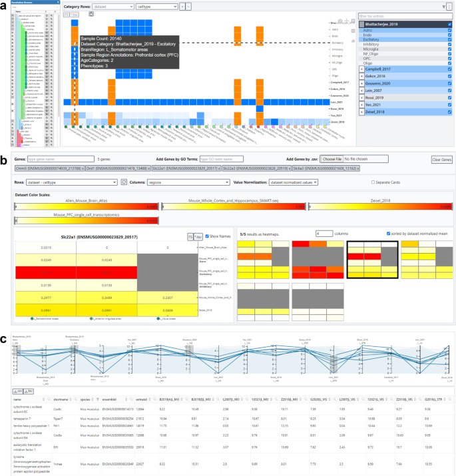This screenshot has height=476, width=456.
Task: Toggle Zeisel_2018 dataset checkbox
Action: pyautogui.click(x=449, y=112)
